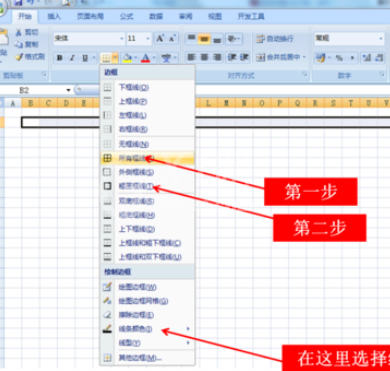Switch to the Developer (开发工具) tab

coord(251,16)
